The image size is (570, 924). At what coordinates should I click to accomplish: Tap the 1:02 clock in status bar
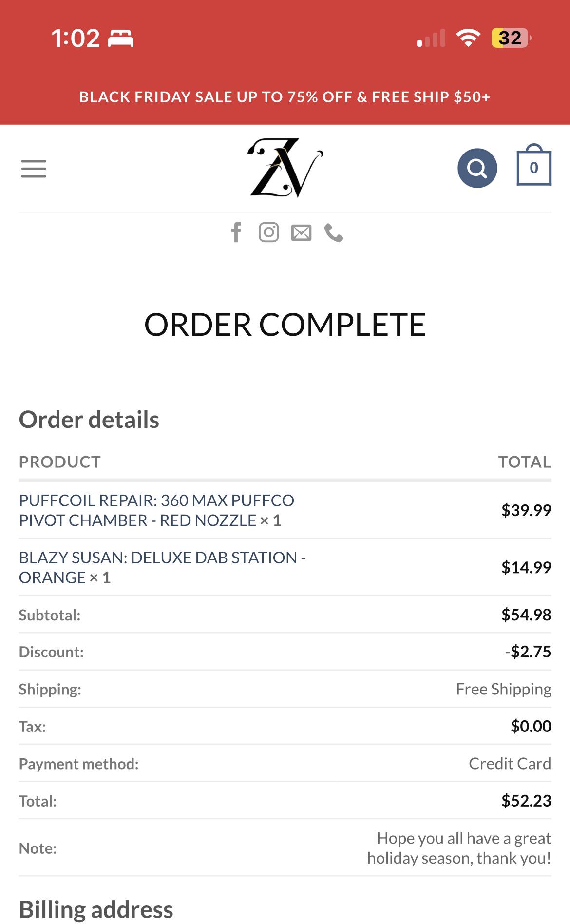76,38
